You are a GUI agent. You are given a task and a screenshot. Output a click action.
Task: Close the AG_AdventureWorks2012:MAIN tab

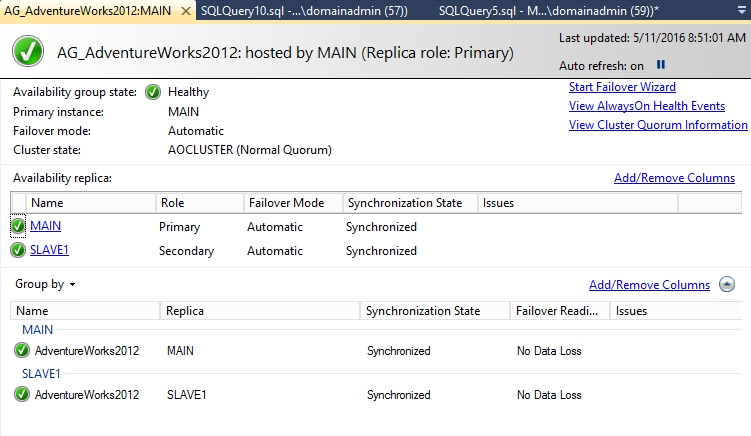[x=185, y=11]
